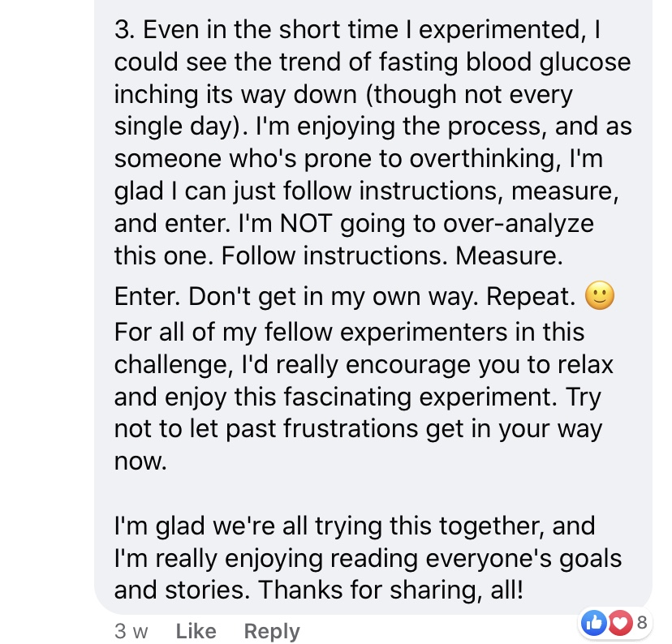The image size is (672, 644).
Task: Open the reaction count showing 8
Action: (x=642, y=622)
